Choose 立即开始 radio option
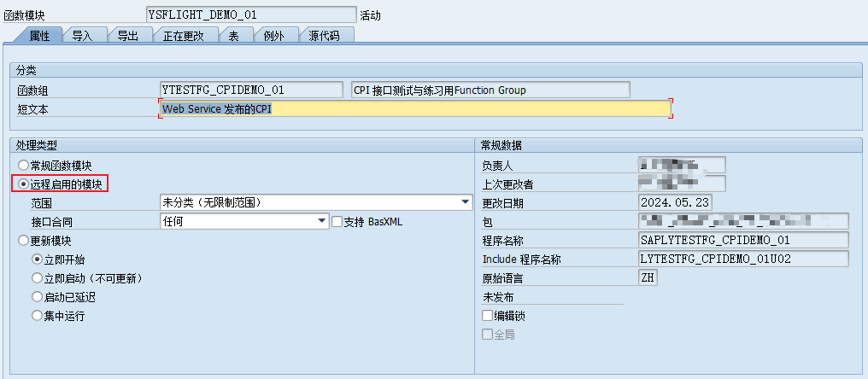Image resolution: width=868 pixels, height=379 pixels. coord(37,259)
